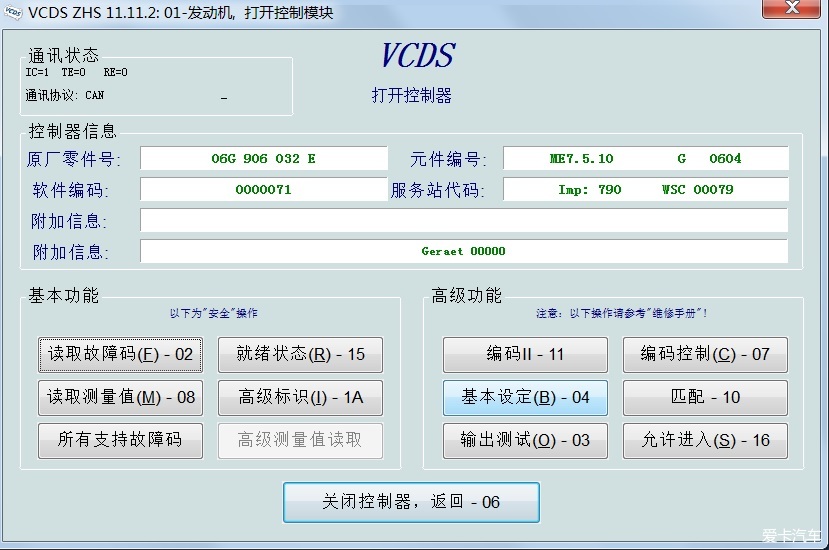
Task: Open 匹配 - 10 adaptation
Action: [705, 398]
